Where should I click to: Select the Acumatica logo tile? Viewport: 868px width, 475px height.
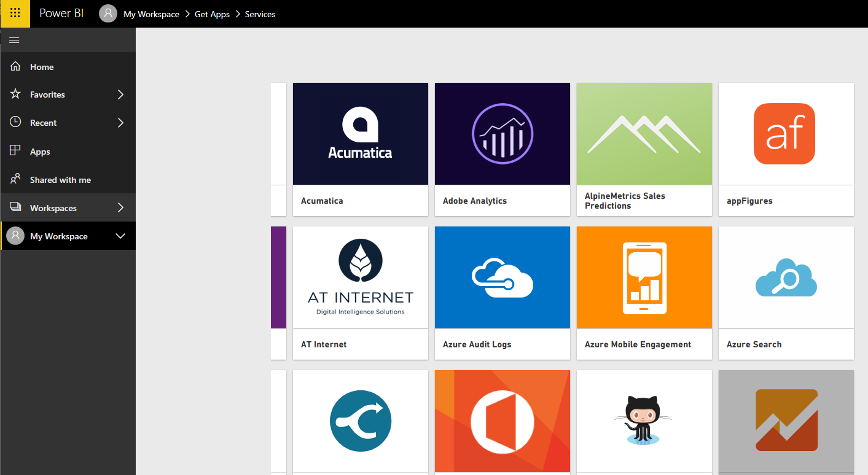click(x=361, y=134)
